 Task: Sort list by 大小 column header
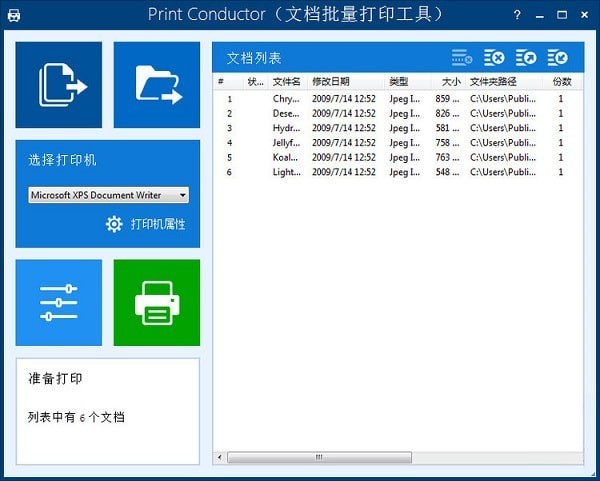point(450,81)
